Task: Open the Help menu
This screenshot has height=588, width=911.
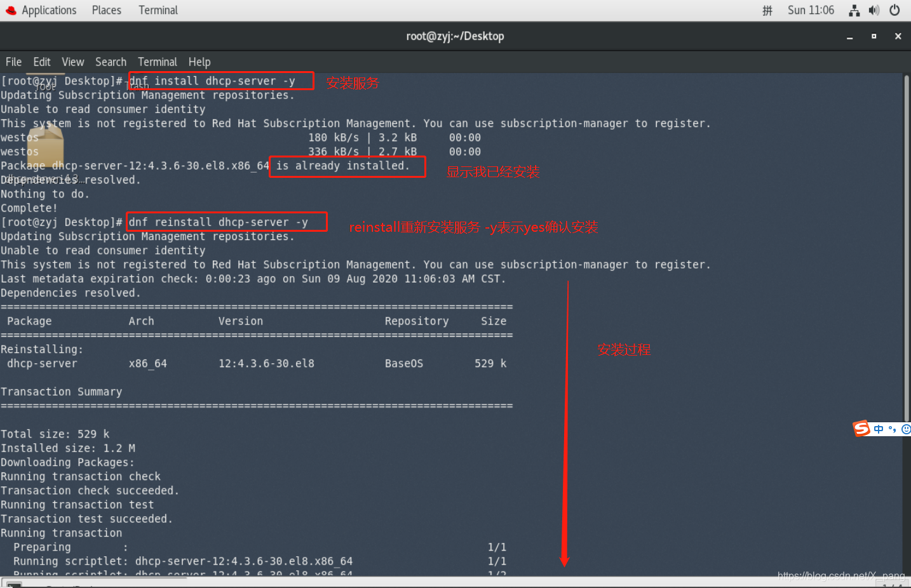Action: click(199, 62)
